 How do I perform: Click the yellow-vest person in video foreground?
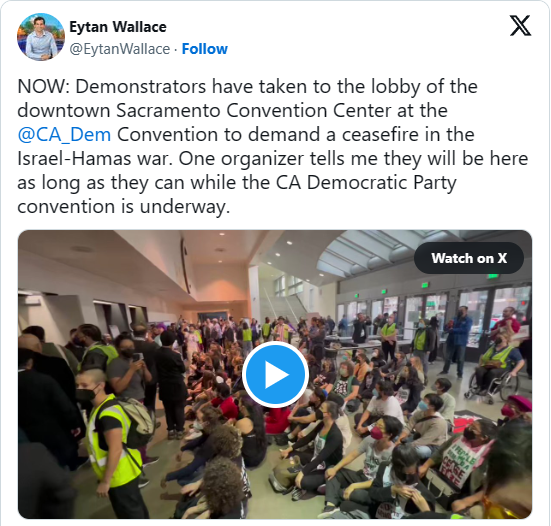[110, 443]
